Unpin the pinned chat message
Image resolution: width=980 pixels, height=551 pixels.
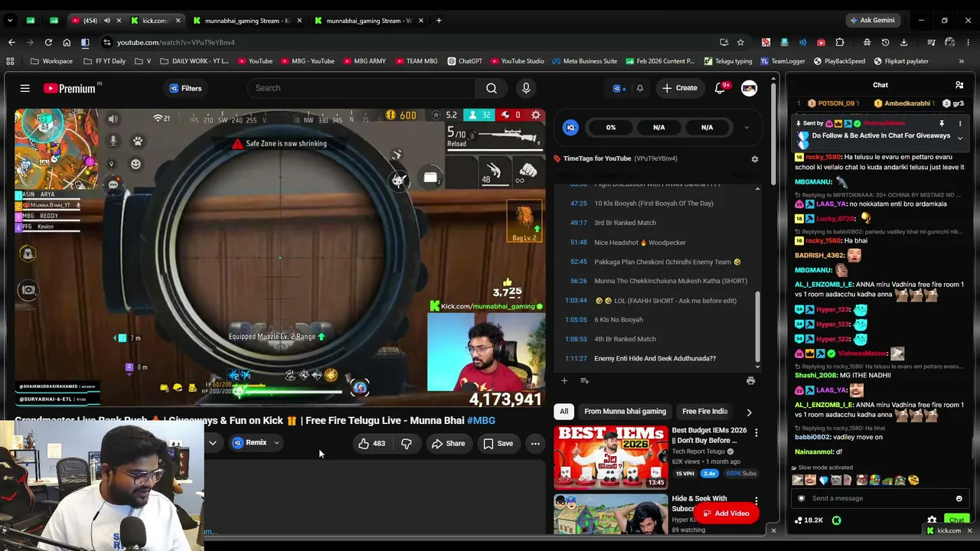(942, 123)
